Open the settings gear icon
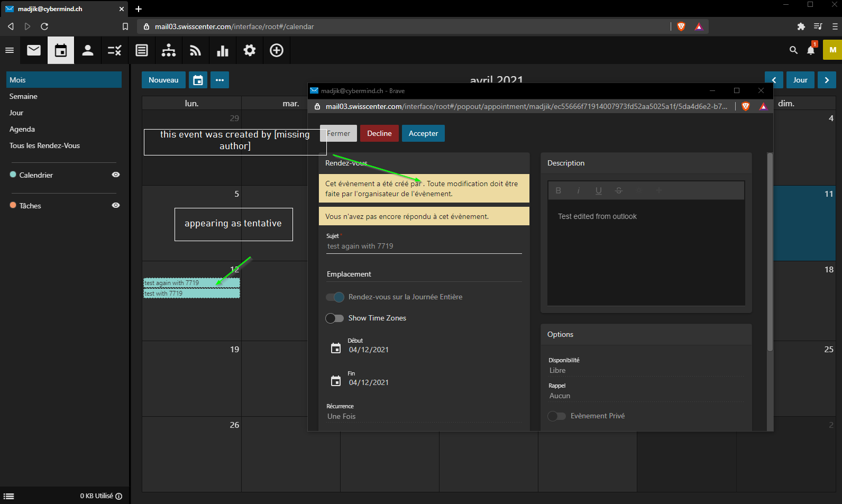 pos(250,50)
